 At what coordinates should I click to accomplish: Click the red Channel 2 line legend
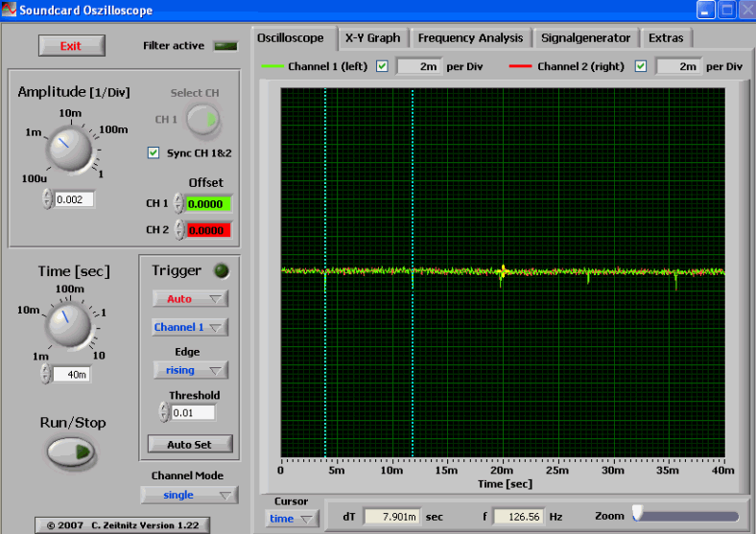click(520, 66)
